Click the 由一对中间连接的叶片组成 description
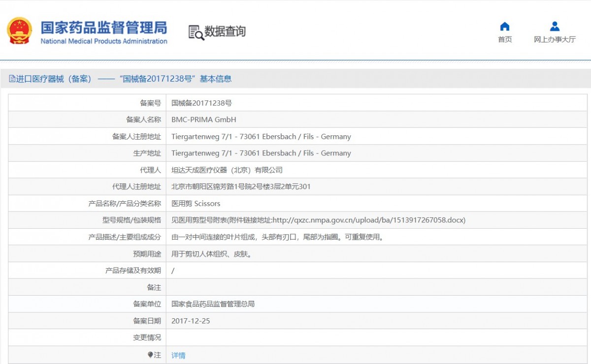Viewport: 591px width, 364px height. (x=277, y=237)
